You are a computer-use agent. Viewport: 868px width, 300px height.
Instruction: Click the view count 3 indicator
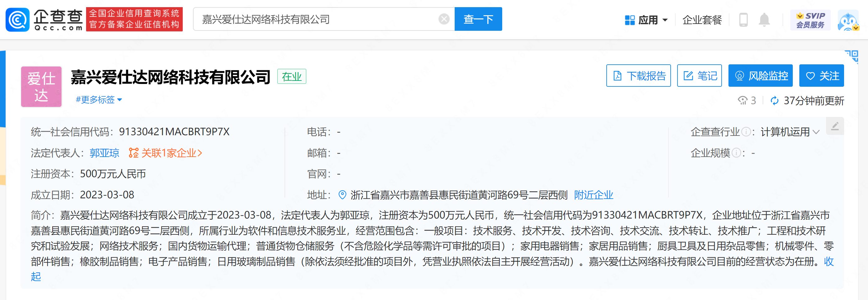[747, 100]
